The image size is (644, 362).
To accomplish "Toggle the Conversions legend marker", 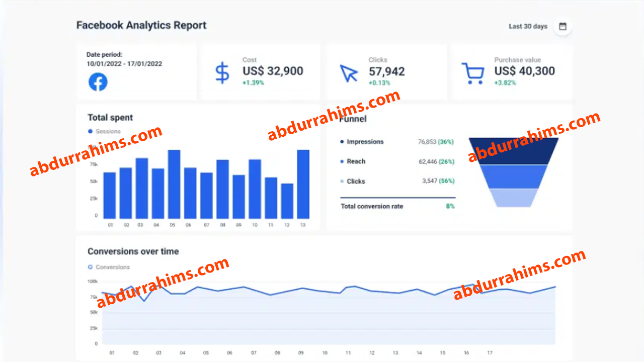I will pos(91,267).
